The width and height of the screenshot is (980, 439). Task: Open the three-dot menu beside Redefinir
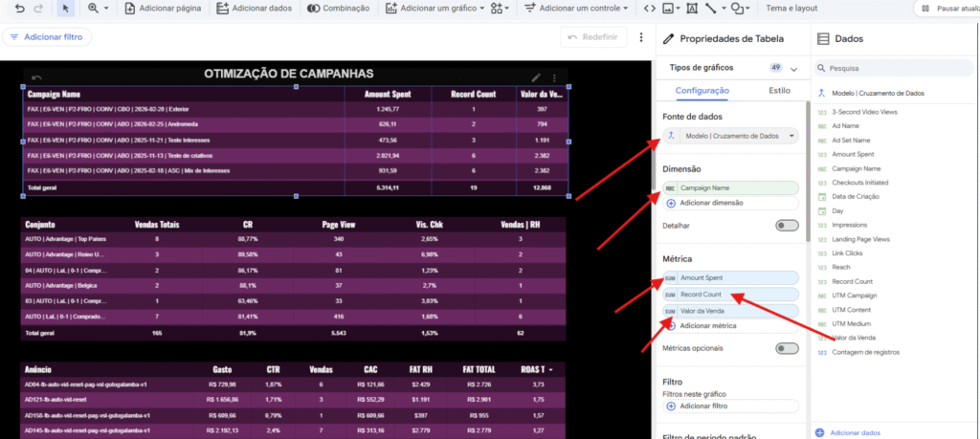(640, 37)
